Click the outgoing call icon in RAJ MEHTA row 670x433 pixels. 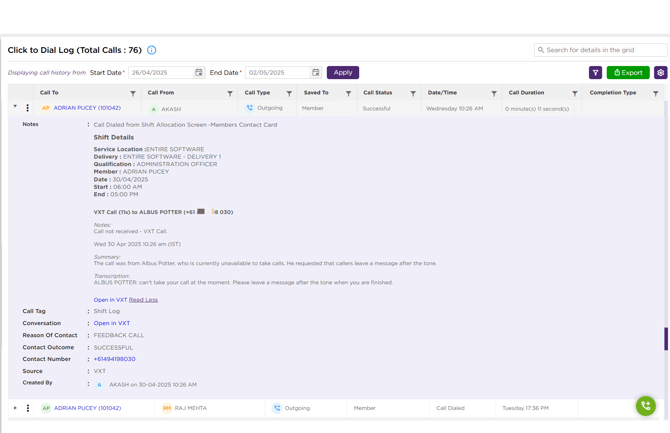(x=277, y=408)
